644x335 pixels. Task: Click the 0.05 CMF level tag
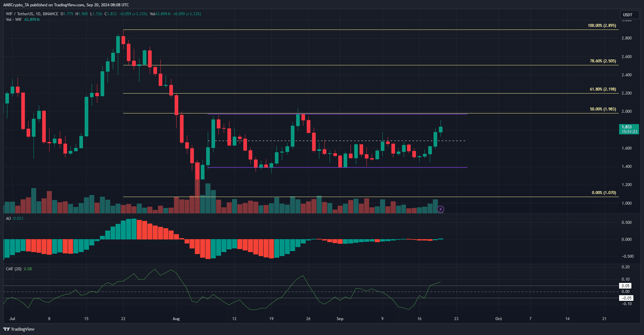tap(626, 286)
